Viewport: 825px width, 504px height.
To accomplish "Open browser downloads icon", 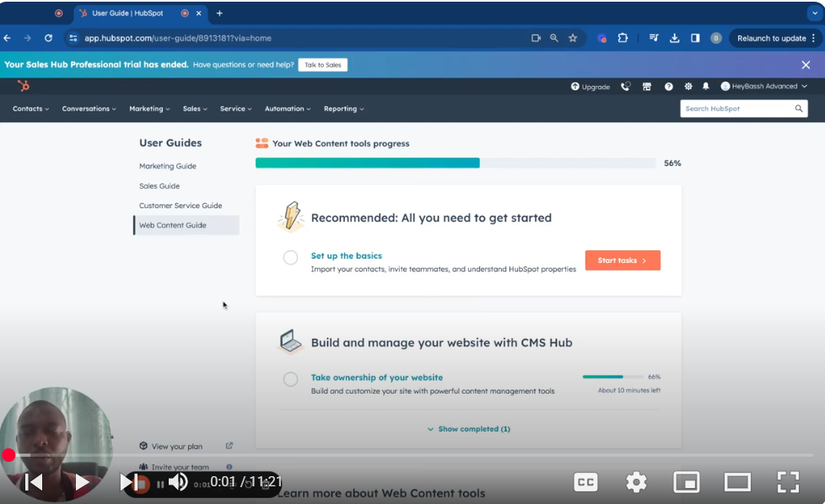I will (675, 38).
